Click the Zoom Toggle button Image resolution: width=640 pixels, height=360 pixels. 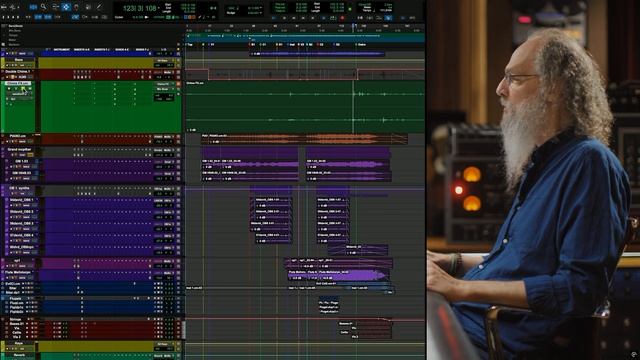tap(33, 7)
